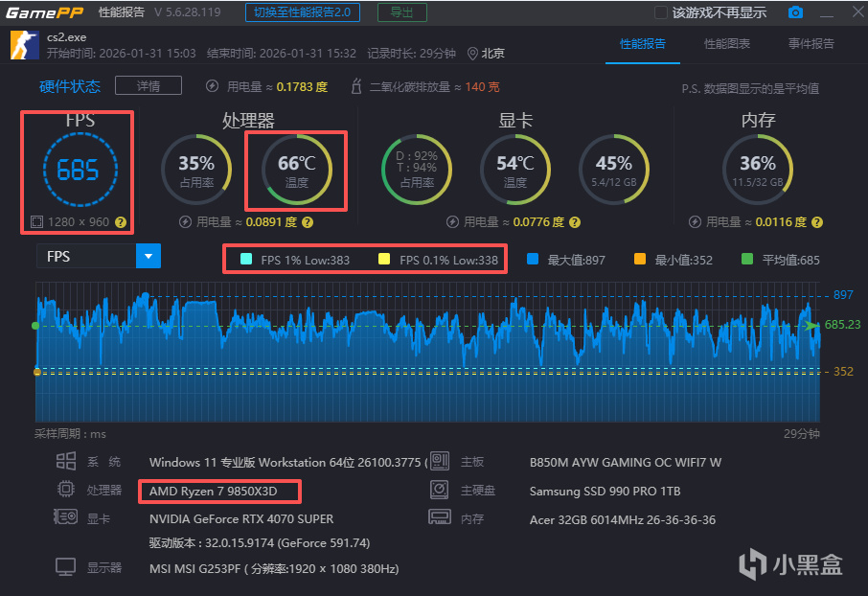This screenshot has width=868, height=596.
Task: Click the Samsung SSD 990 PRO 1TB text
Action: pyautogui.click(x=605, y=492)
